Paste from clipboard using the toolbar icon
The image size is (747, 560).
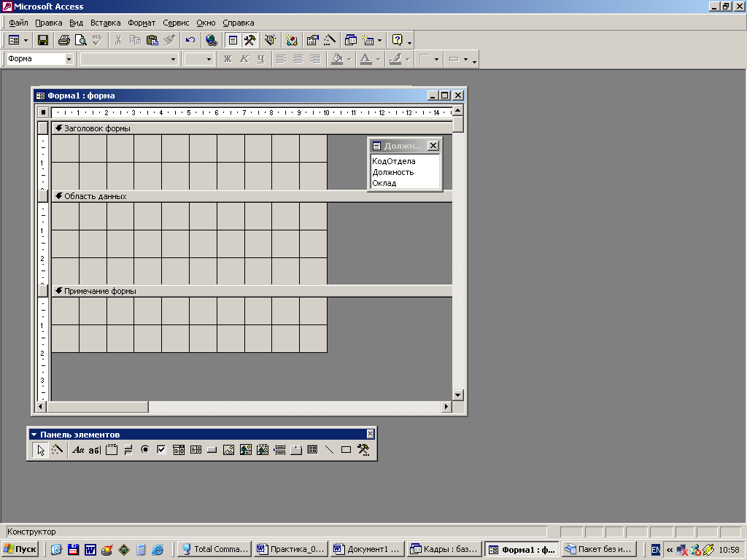click(x=152, y=41)
